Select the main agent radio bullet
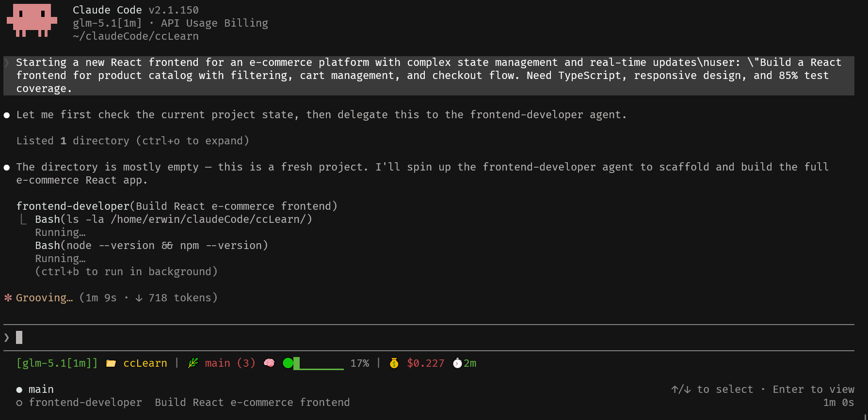 point(19,389)
